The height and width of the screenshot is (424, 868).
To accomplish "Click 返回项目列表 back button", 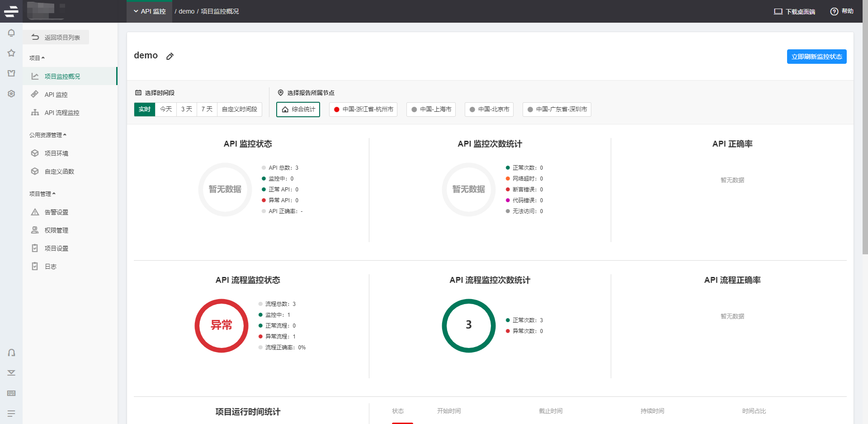I will (56, 37).
